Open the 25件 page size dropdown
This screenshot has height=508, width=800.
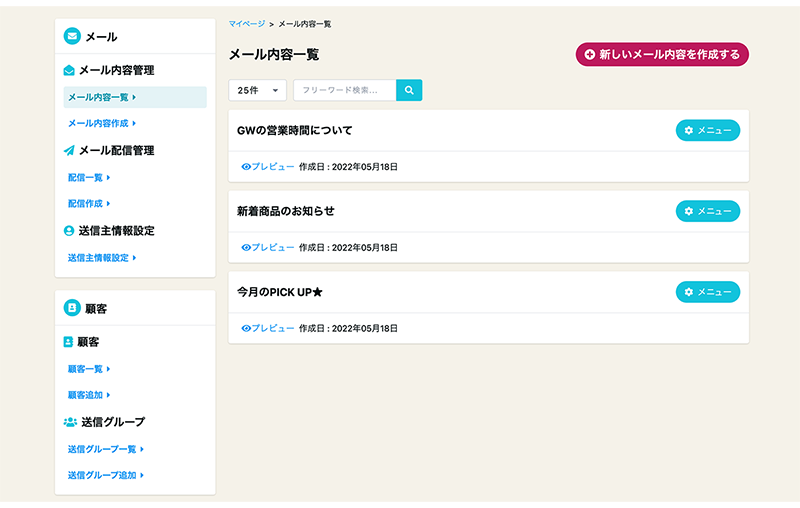coord(257,90)
